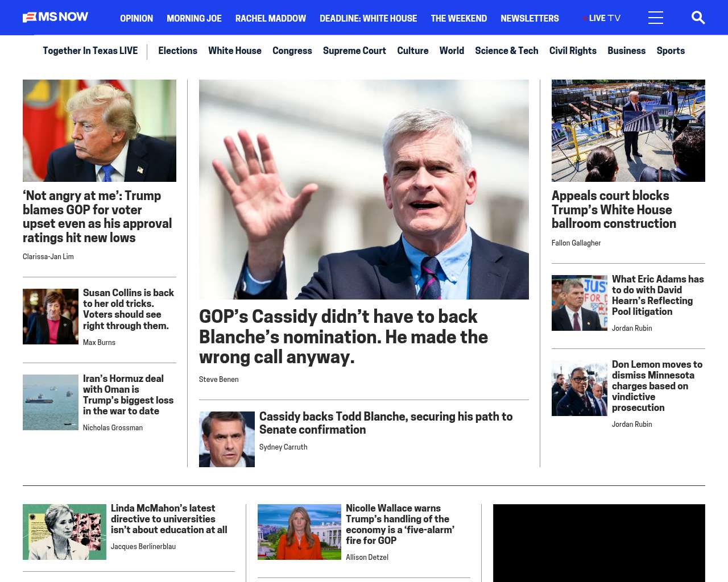This screenshot has height=582, width=728.
Task: Read 'Not angry at me' Trump headline
Action: point(97,217)
